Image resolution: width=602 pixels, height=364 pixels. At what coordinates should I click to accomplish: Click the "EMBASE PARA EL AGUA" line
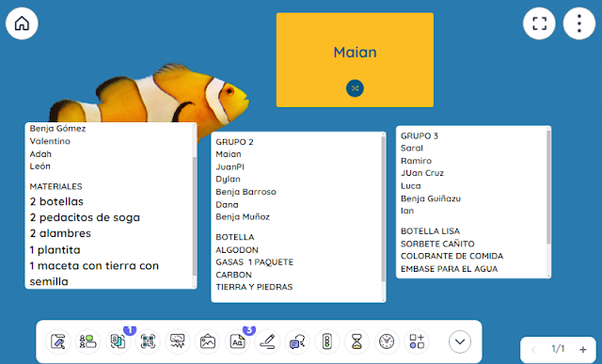(450, 269)
